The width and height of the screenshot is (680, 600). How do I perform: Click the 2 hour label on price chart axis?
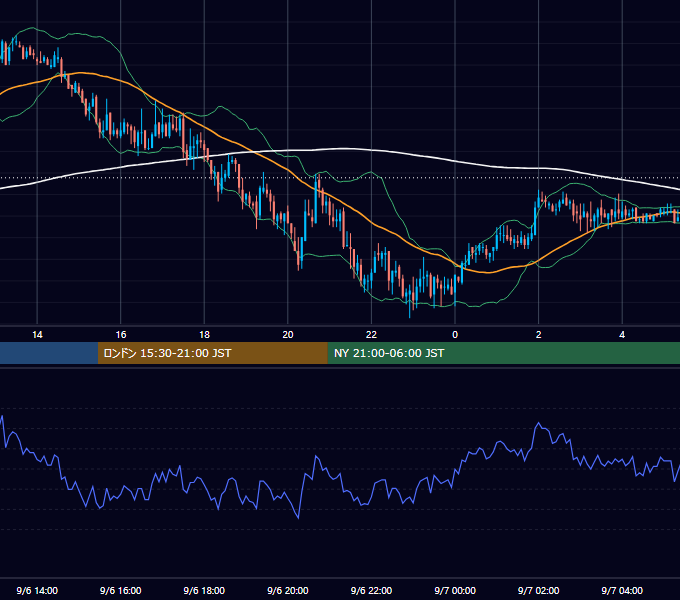[x=539, y=335]
